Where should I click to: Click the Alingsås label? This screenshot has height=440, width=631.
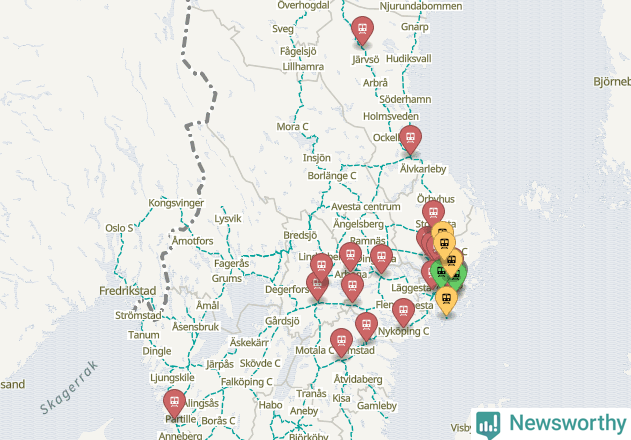tap(202, 403)
